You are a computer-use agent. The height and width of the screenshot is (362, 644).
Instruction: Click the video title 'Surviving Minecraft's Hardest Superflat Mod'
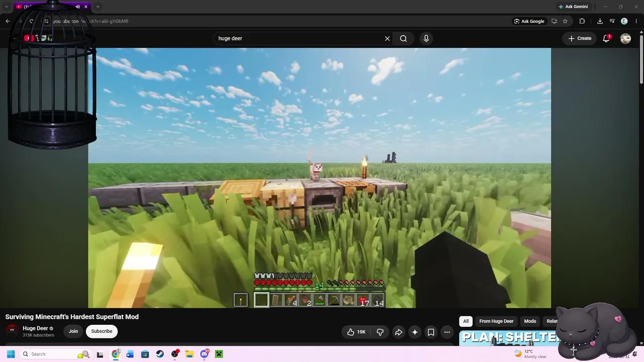[x=72, y=317]
